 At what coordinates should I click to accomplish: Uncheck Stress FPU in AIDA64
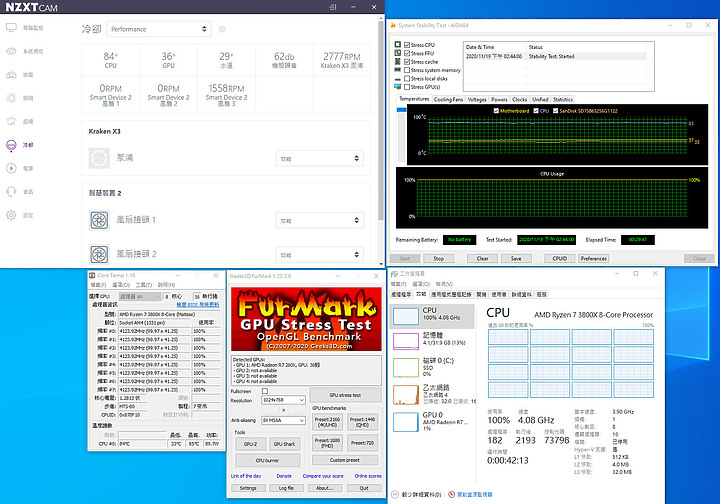[407, 53]
